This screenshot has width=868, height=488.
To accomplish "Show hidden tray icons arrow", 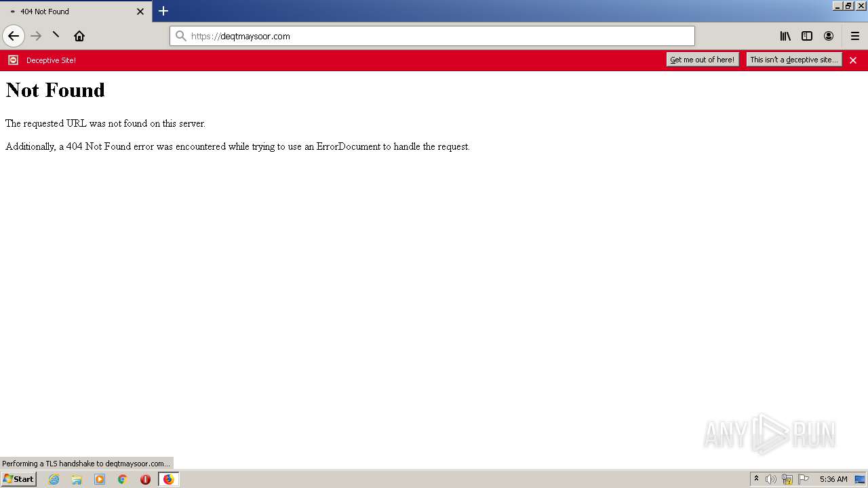I will [756, 479].
